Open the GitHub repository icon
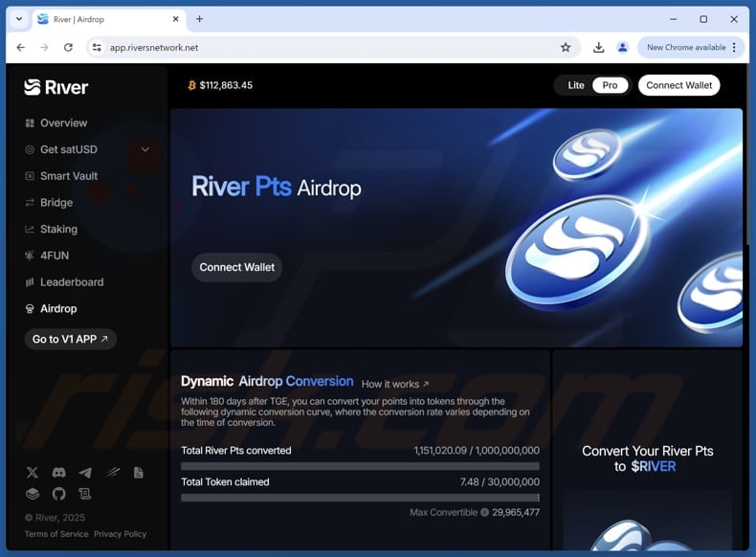 tap(58, 494)
